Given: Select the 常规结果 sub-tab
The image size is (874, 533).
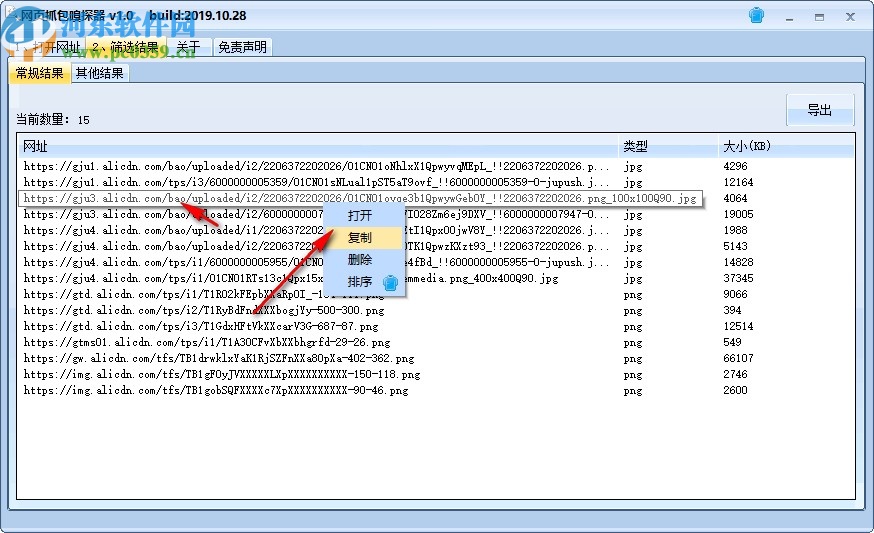Looking at the screenshot, I should click(40, 73).
